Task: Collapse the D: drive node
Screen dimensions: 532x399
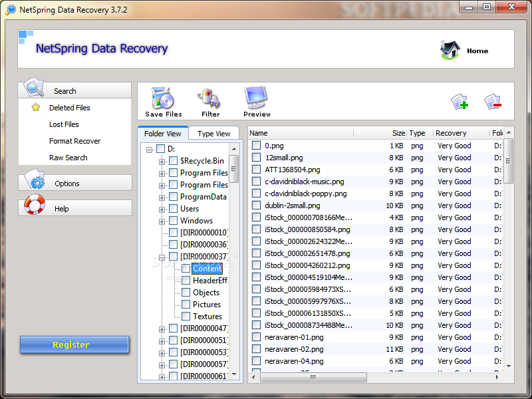Action: click(149, 149)
